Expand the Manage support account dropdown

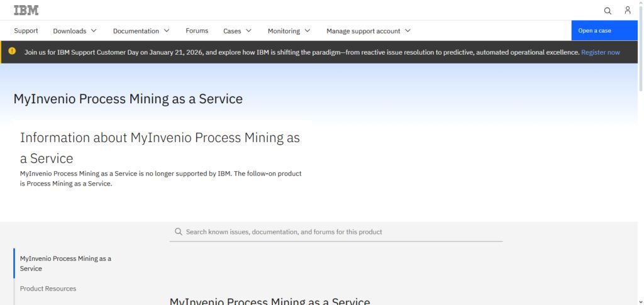pyautogui.click(x=369, y=31)
